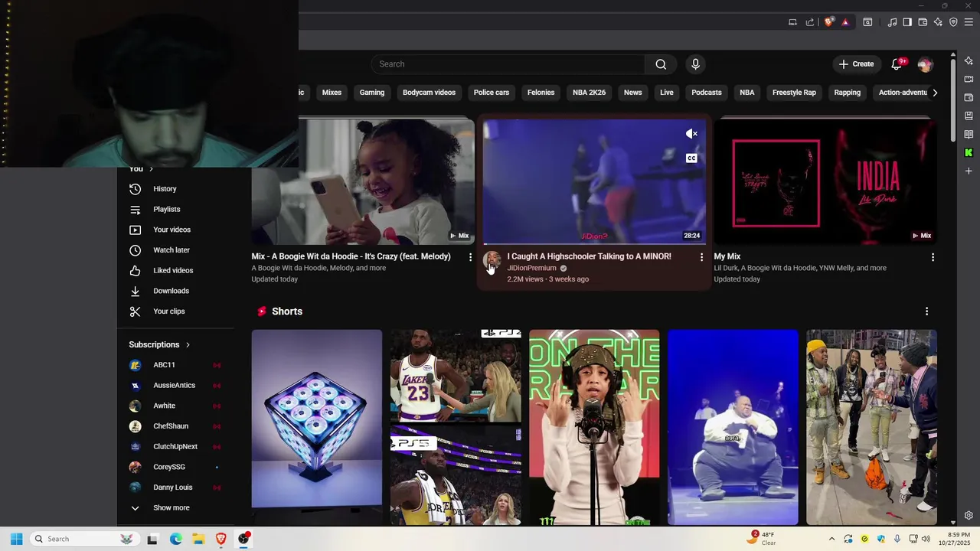
Task: Open sidebar settings gear at the bottom
Action: 969,516
